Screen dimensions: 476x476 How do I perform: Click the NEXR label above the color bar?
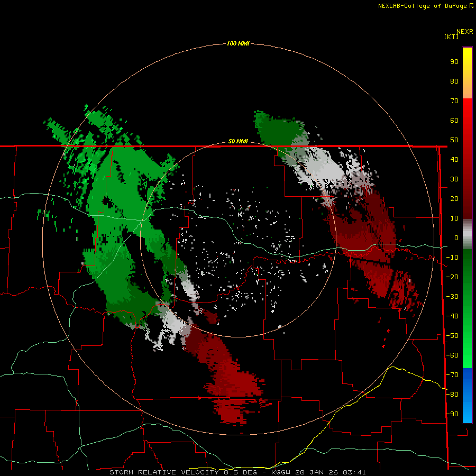point(465,32)
